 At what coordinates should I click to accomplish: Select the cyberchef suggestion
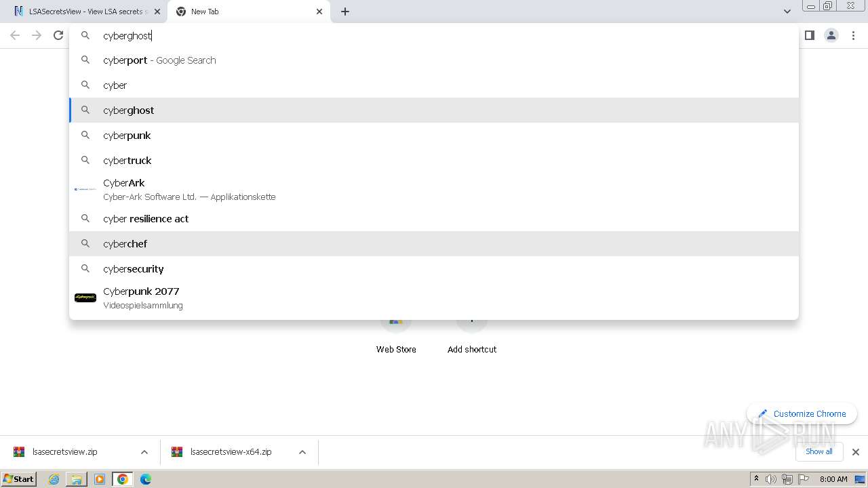pos(434,244)
